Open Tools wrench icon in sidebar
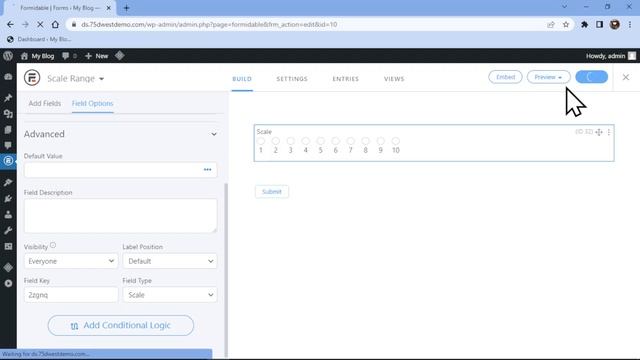 pos(8,230)
